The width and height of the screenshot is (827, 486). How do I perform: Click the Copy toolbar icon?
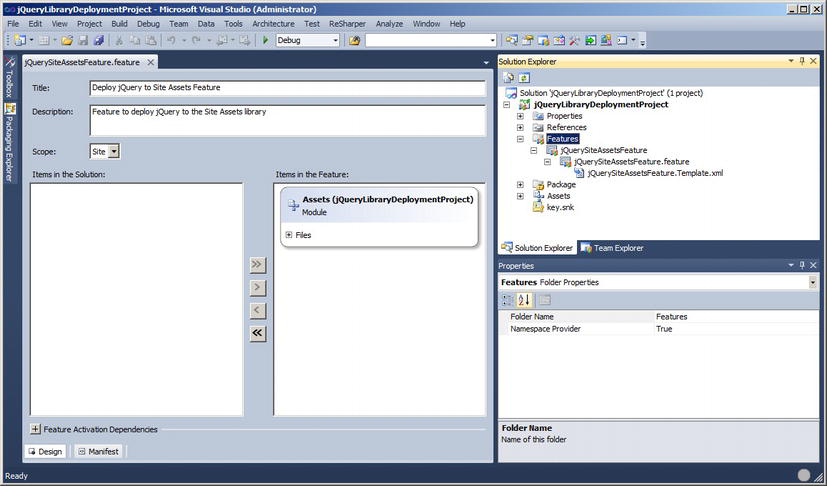tap(135, 40)
